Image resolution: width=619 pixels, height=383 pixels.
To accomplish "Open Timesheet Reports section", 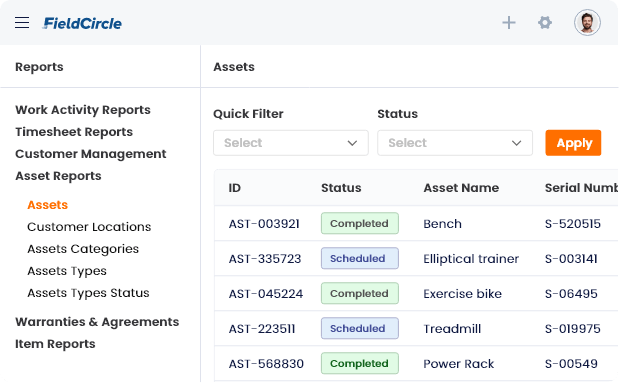I will (74, 131).
